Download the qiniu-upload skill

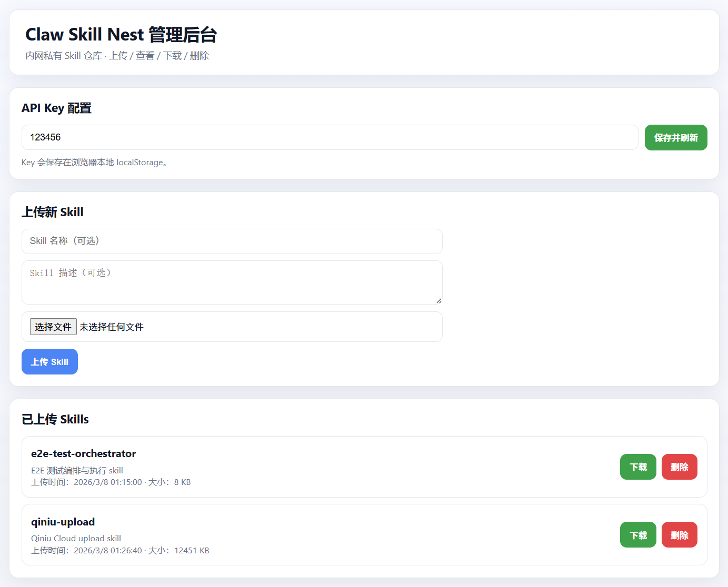coord(638,535)
